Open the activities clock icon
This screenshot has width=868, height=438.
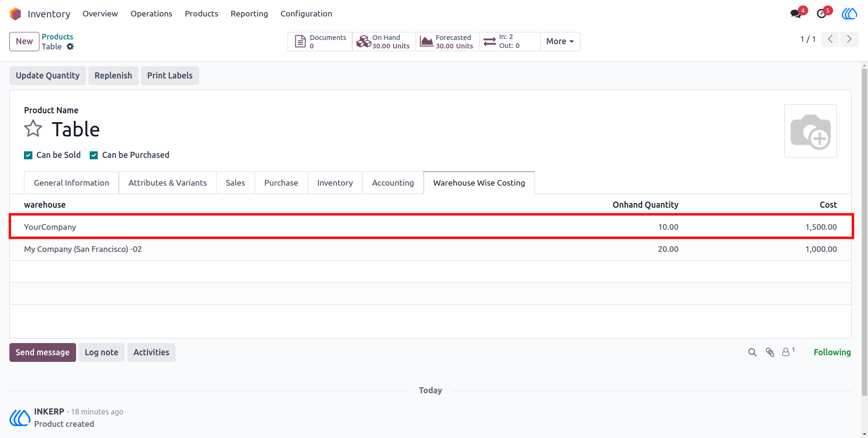[x=821, y=14]
